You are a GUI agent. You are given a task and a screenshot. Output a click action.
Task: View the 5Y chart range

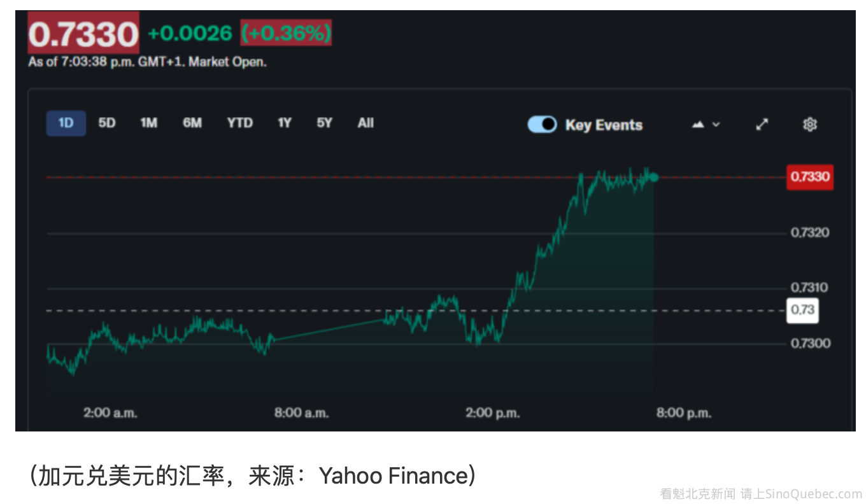(324, 123)
